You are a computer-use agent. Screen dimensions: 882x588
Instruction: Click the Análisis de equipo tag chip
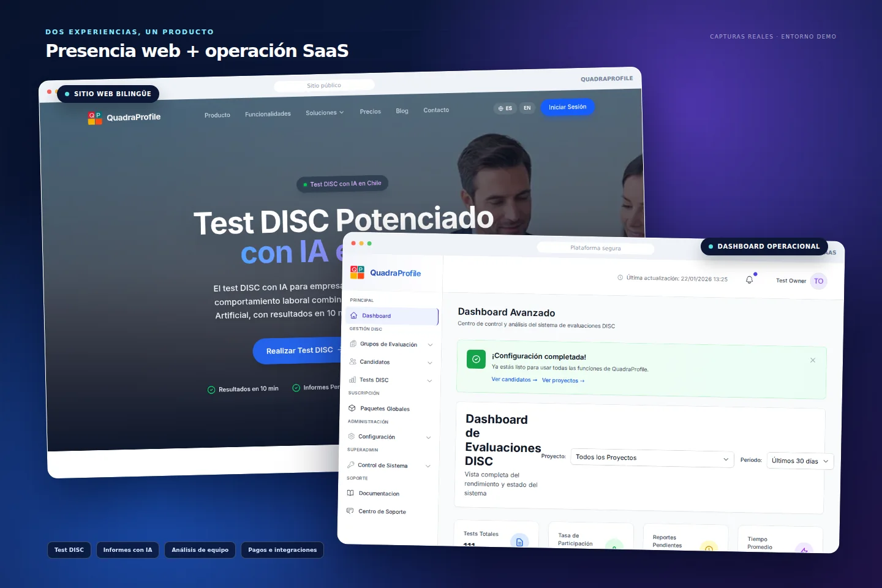pos(200,550)
